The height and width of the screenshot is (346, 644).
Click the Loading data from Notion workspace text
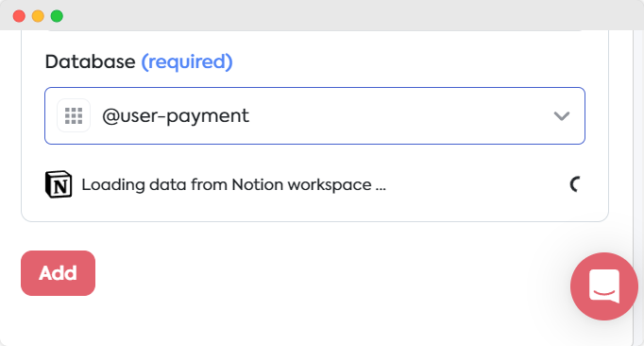[x=233, y=185]
